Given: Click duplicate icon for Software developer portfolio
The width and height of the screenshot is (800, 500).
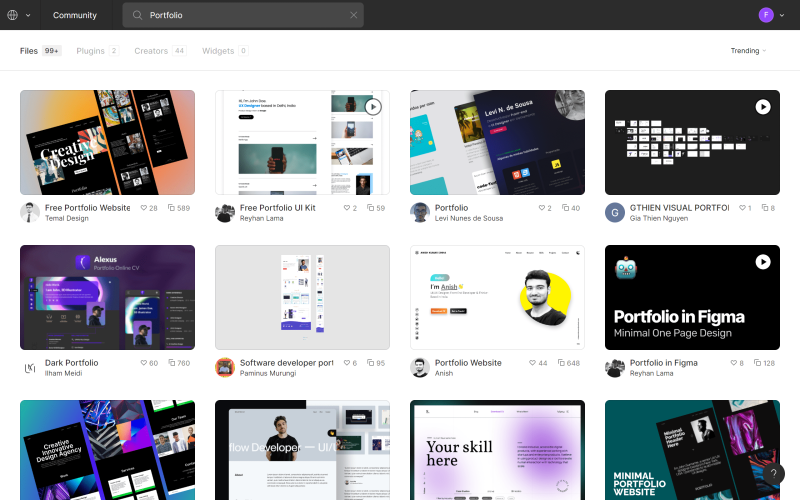Looking at the screenshot, I should [x=370, y=363].
